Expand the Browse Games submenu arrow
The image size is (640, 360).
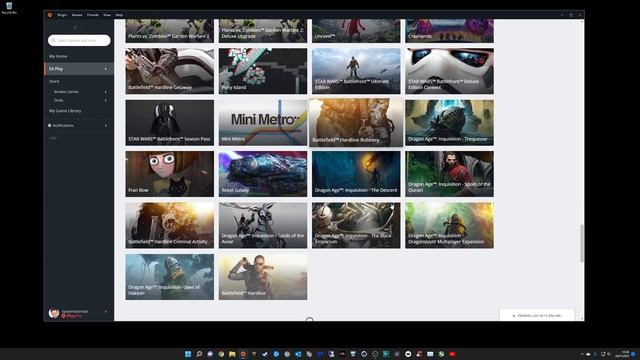click(106, 92)
